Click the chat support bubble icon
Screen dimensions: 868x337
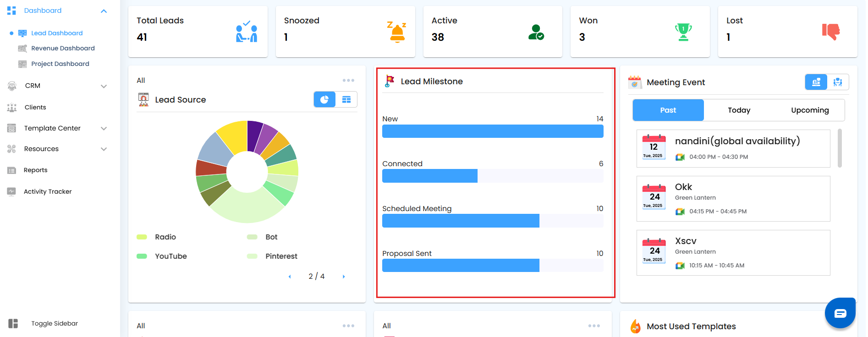click(840, 313)
